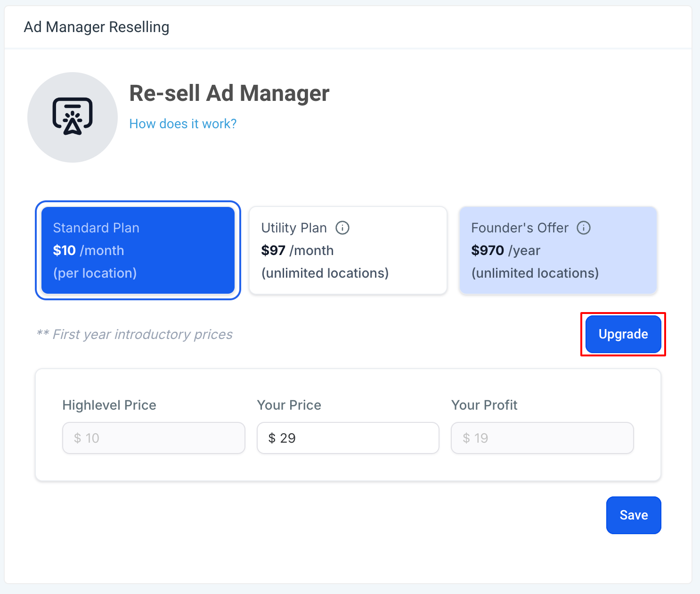700x594 pixels.
Task: Click Utility Plan's unlimited locations text
Action: coord(325,273)
